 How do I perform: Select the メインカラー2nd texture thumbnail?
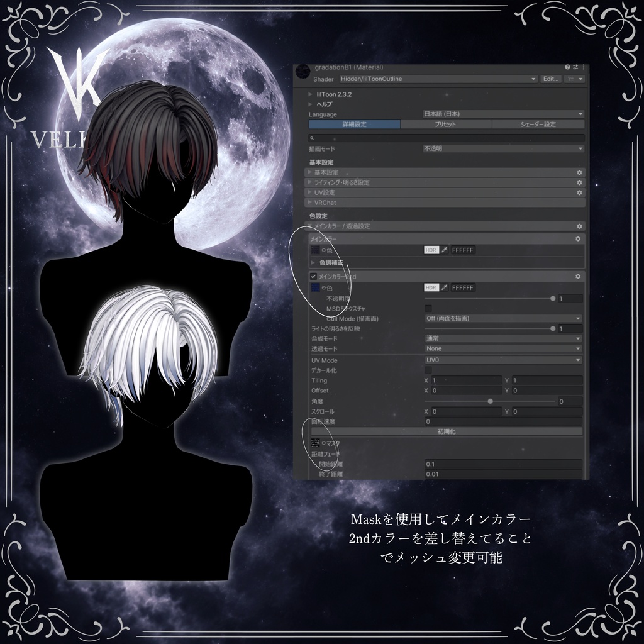(315, 287)
